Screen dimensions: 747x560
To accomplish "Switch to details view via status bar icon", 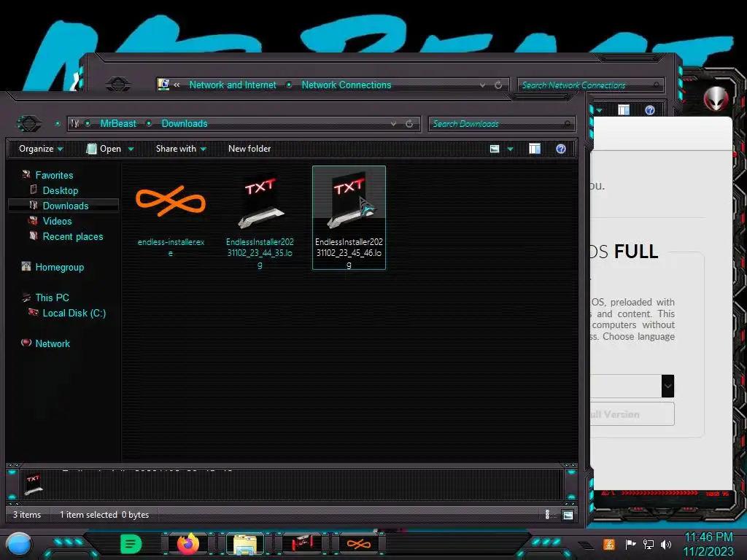I will pyautogui.click(x=547, y=515).
